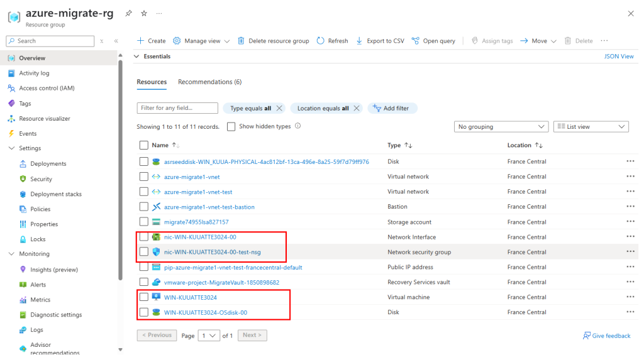The height and width of the screenshot is (355, 644).
Task: Click the Refresh toolbar icon
Action: pyautogui.click(x=320, y=41)
